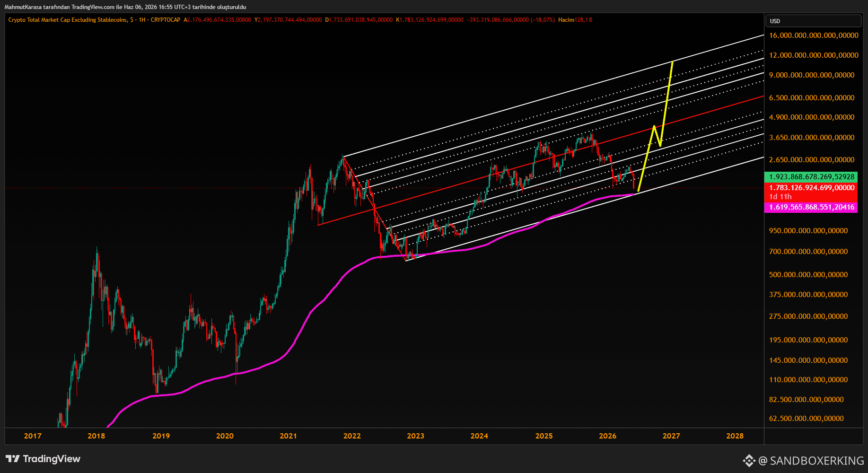Click the 1d 11h countdown label

point(780,197)
